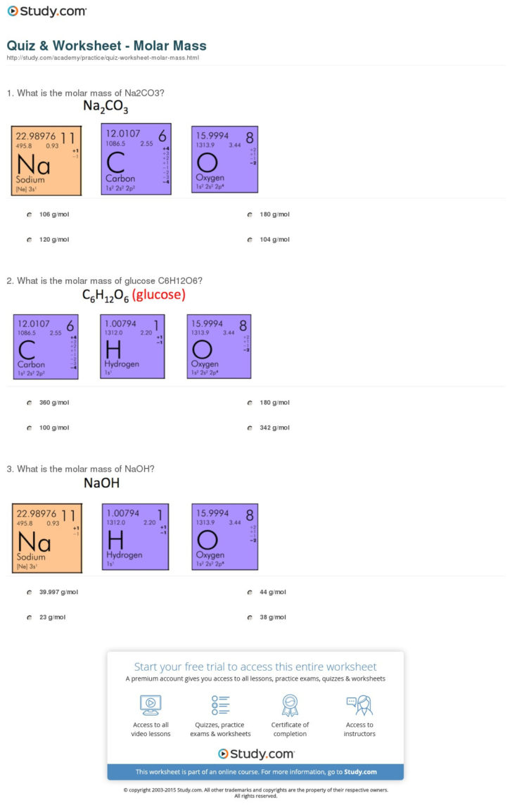The image size is (512, 812).
Task: Click the certificate of completion ribbon icon
Action: (x=290, y=704)
